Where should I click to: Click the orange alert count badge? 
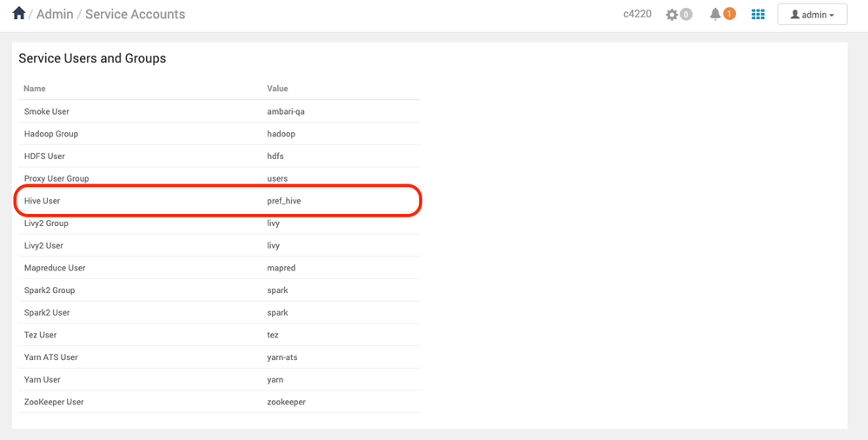[729, 14]
